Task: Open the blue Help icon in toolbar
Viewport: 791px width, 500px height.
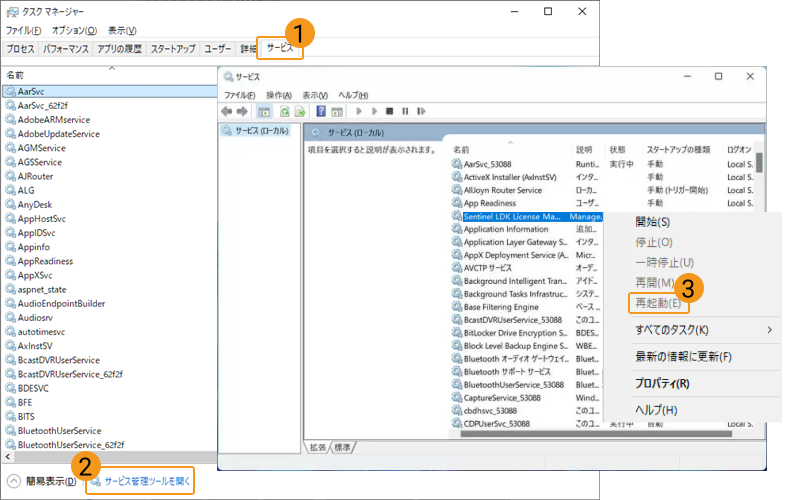Action: tap(322, 111)
